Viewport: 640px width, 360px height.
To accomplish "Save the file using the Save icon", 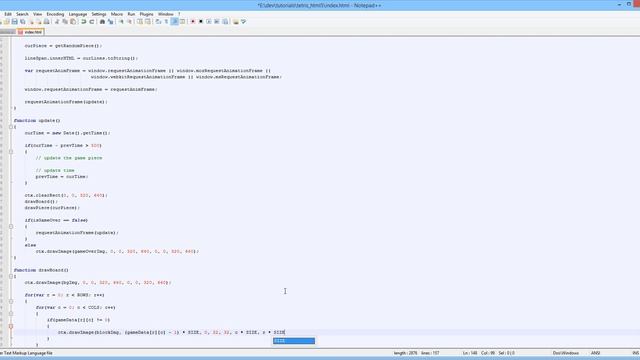I will click(15, 22).
